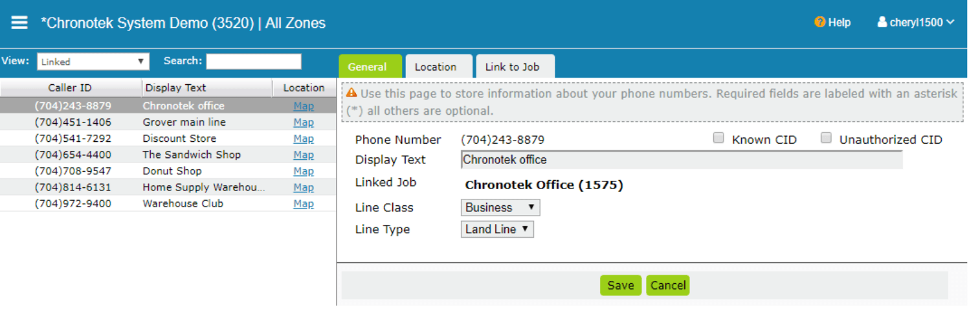Select the Warehouse Club entry
The image size is (980, 309).
pyautogui.click(x=183, y=203)
